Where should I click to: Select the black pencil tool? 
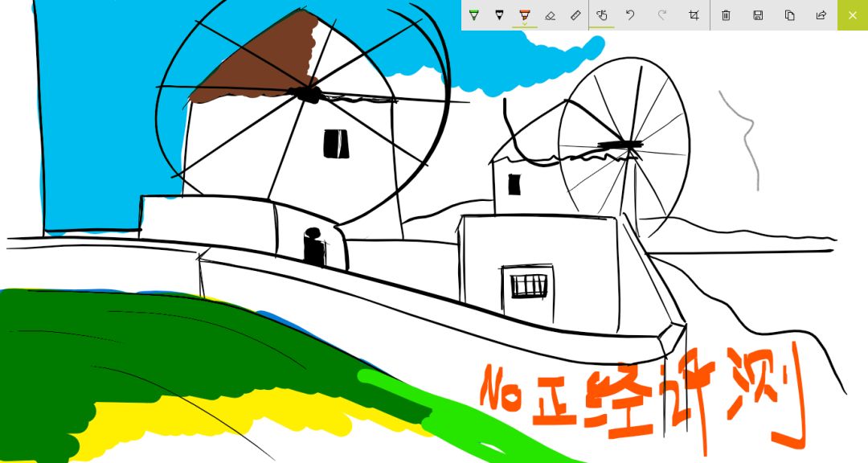pyautogui.click(x=499, y=15)
